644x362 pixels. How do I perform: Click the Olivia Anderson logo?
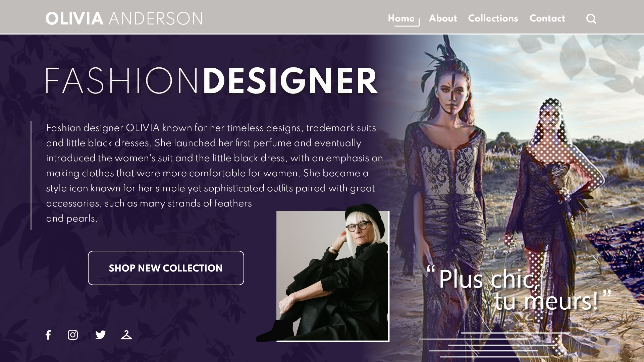(124, 18)
